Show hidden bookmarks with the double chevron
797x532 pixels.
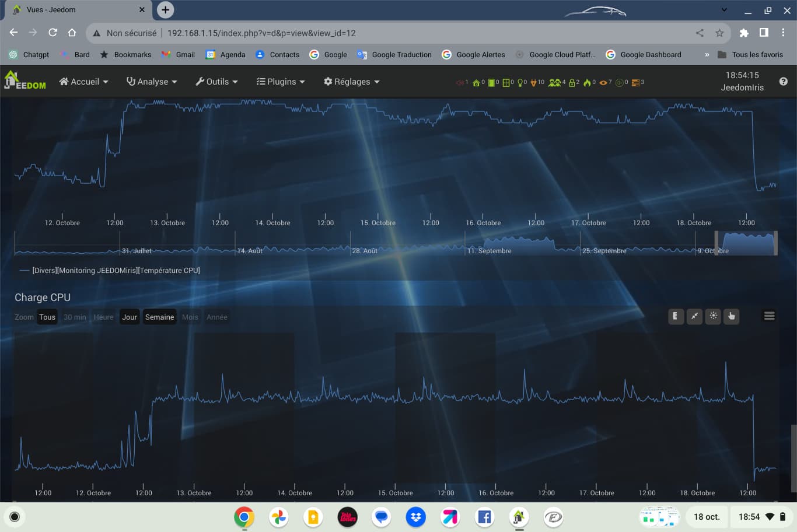click(x=707, y=54)
